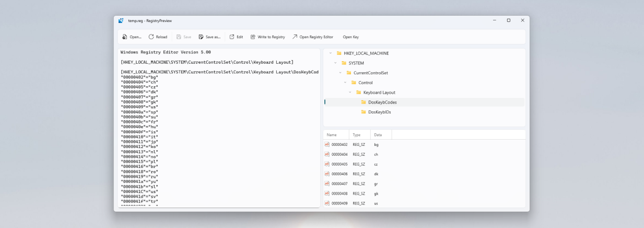Sort by the Name column header
644x228 pixels.
coord(332,135)
